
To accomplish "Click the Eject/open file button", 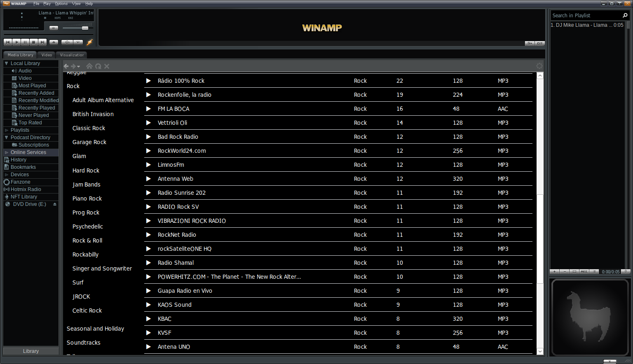I will pos(54,42).
